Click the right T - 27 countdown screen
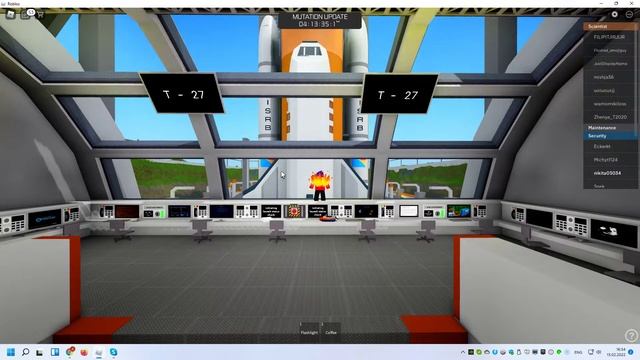This screenshot has height=360, width=640. [399, 94]
